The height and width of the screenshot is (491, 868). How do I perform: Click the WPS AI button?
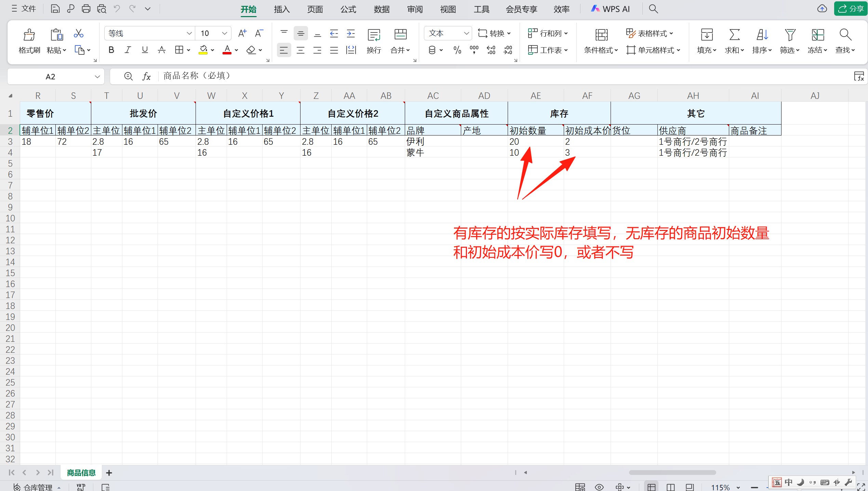click(x=610, y=9)
